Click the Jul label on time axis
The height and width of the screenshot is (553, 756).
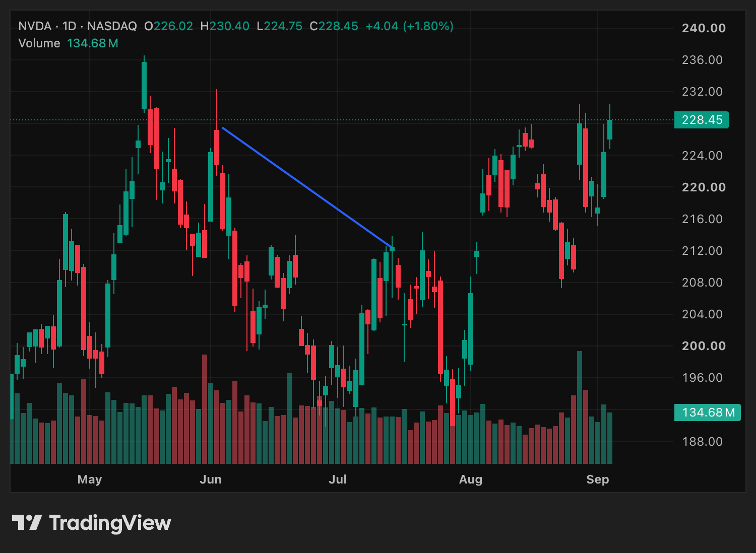[x=338, y=479]
